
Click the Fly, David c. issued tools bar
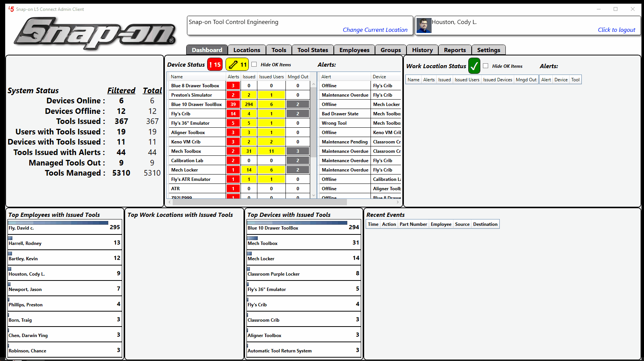point(58,223)
